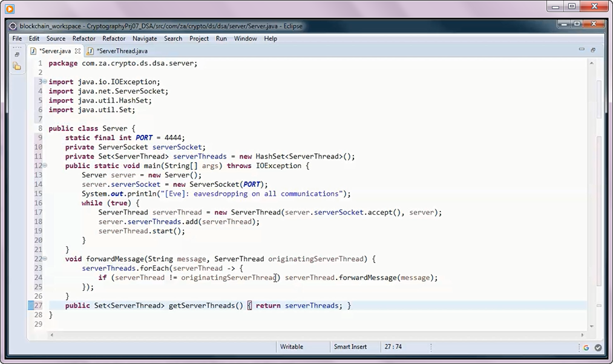
Task: Open the Source menu
Action: click(x=56, y=39)
